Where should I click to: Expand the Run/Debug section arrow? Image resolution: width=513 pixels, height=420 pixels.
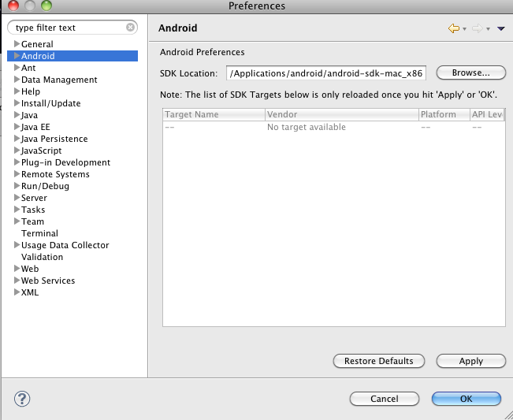point(17,186)
